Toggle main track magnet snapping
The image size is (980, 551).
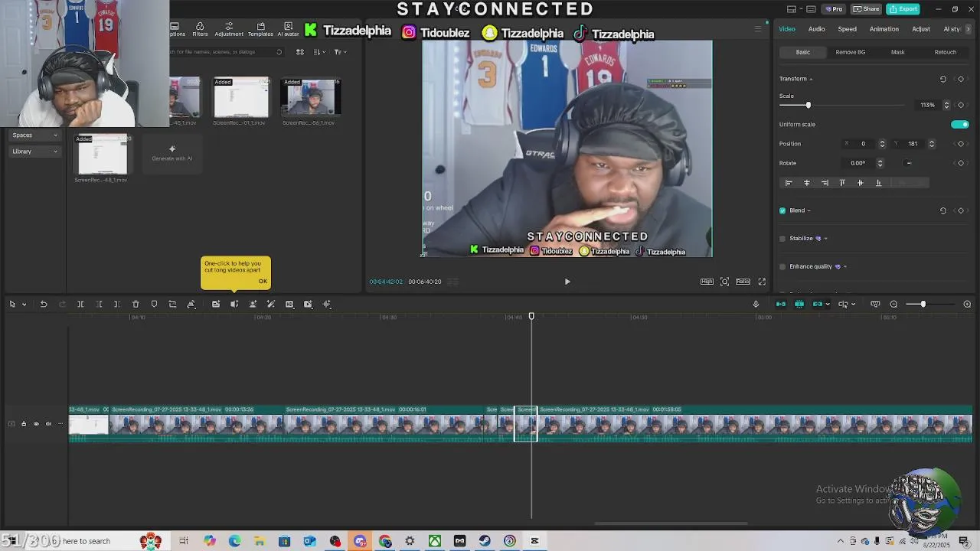(781, 305)
